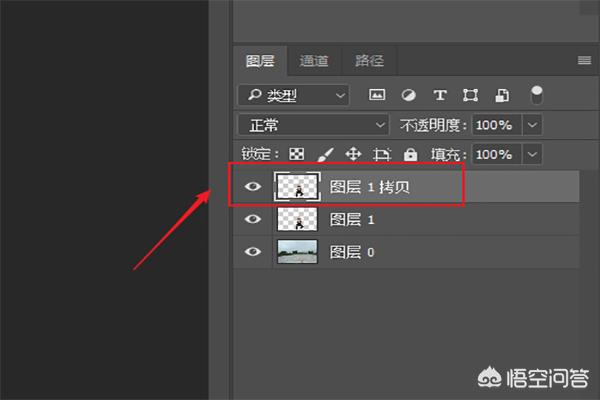Toggle the layer filtering on/off switch
Image resolution: width=600 pixels, height=400 pixels.
click(537, 95)
